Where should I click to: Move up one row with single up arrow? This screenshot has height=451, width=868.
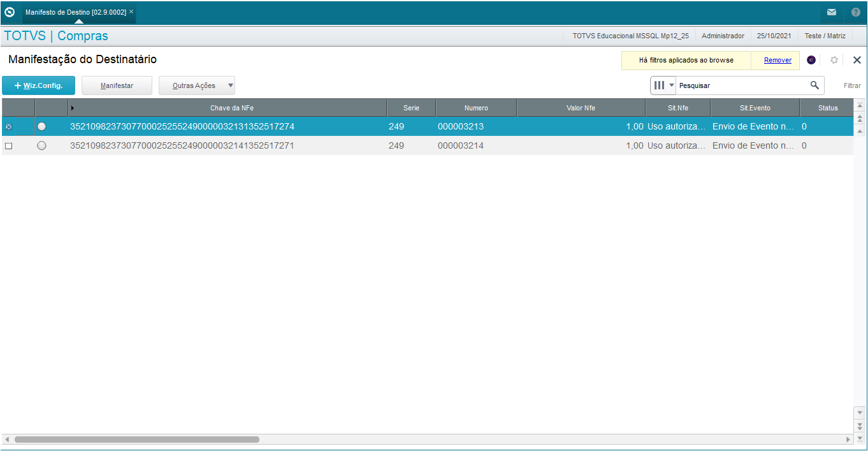click(860, 131)
